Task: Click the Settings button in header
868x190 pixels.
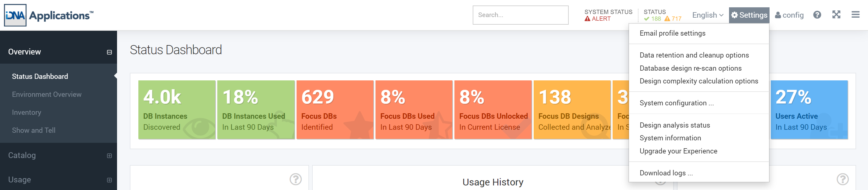Action: (x=749, y=15)
